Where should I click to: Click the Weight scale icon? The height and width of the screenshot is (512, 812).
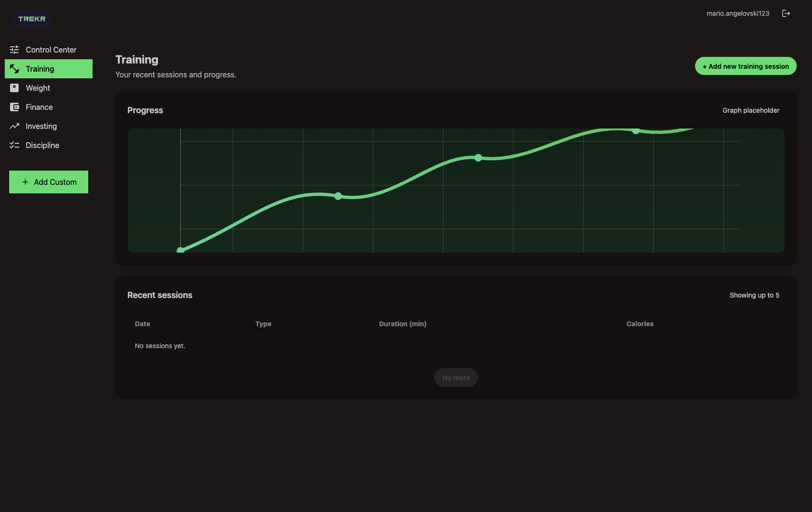[14, 88]
